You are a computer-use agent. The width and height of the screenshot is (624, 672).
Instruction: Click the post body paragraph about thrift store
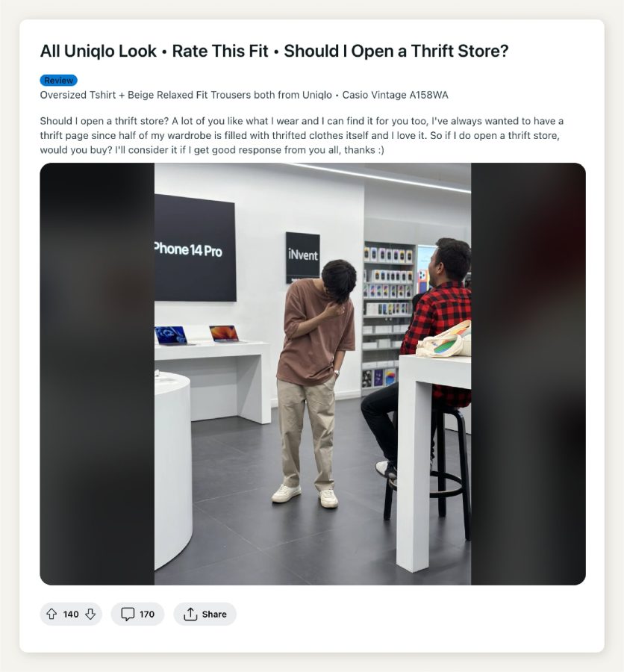(302, 135)
